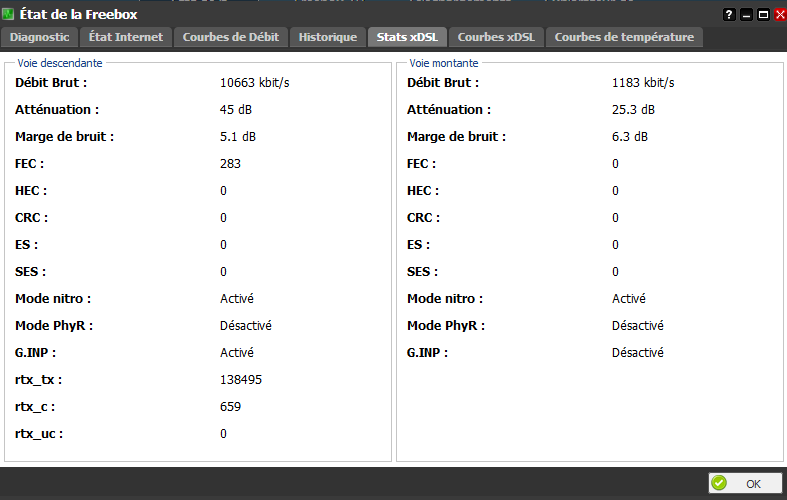787x500 pixels.
Task: Click the downstream Atténuation label
Action: tap(57, 110)
